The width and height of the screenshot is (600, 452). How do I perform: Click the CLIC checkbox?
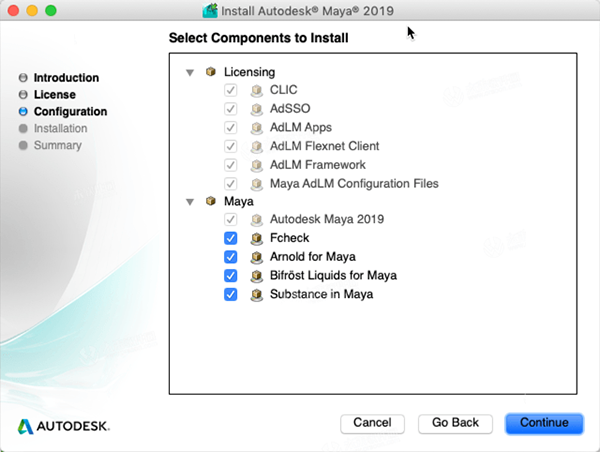(x=230, y=90)
